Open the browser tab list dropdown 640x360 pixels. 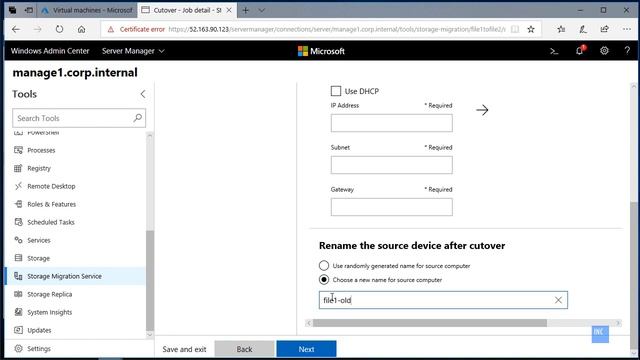[262, 10]
